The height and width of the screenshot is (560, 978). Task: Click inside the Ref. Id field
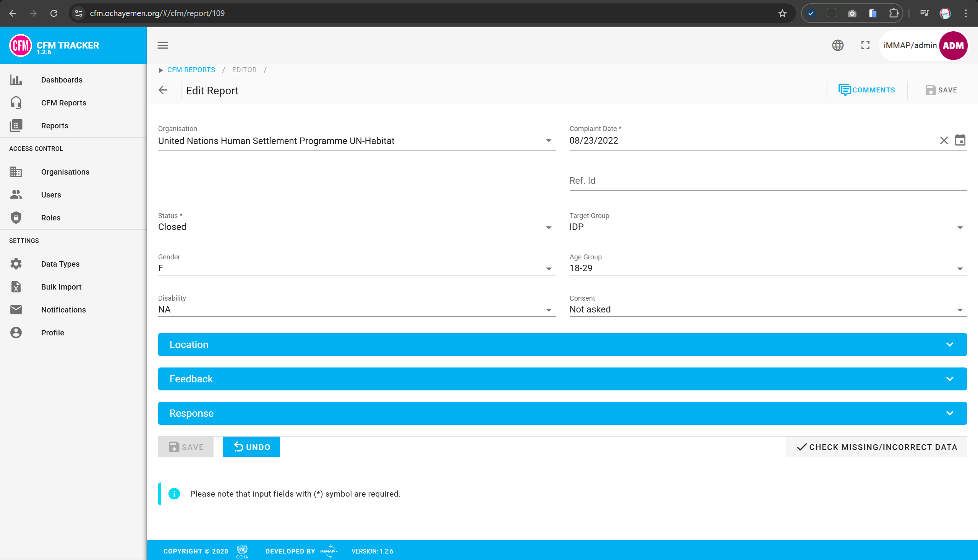731,181
